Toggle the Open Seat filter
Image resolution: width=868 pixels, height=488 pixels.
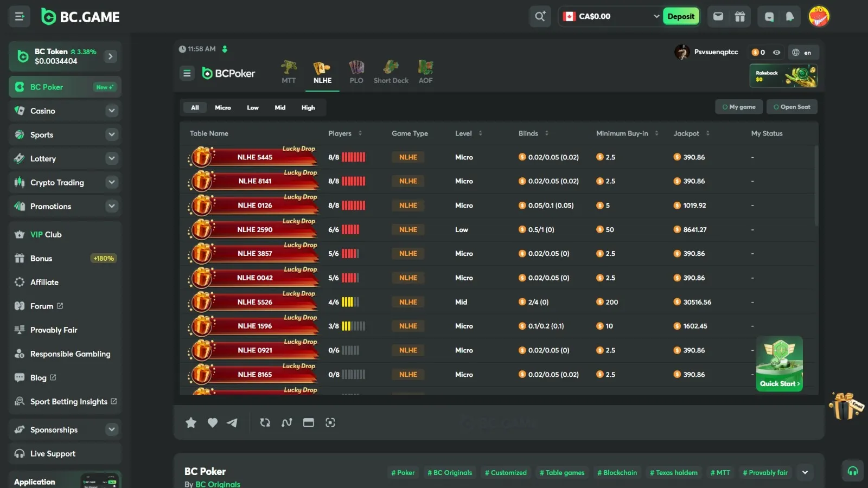coord(792,107)
